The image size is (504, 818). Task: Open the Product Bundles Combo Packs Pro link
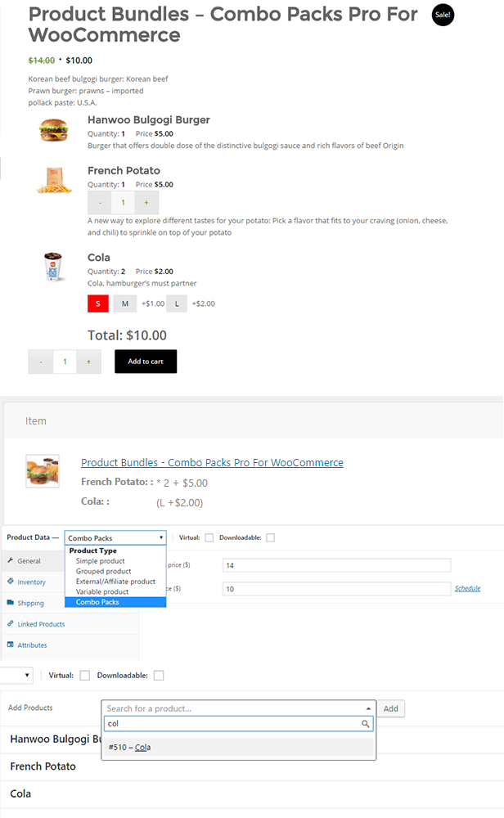coord(213,462)
